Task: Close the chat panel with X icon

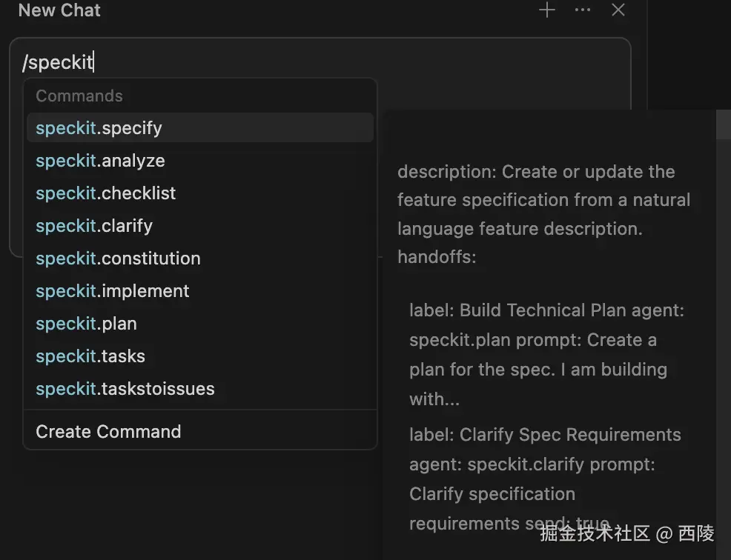Action: point(618,10)
